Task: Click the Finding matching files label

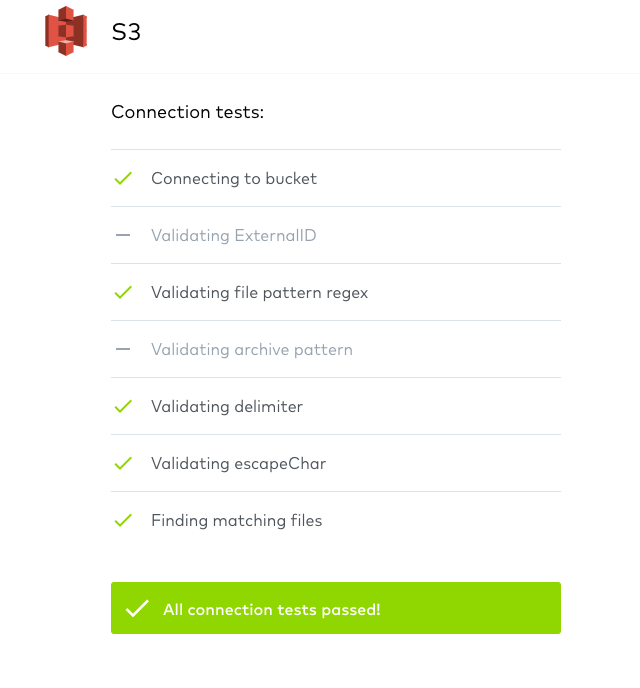Action: pos(236,521)
